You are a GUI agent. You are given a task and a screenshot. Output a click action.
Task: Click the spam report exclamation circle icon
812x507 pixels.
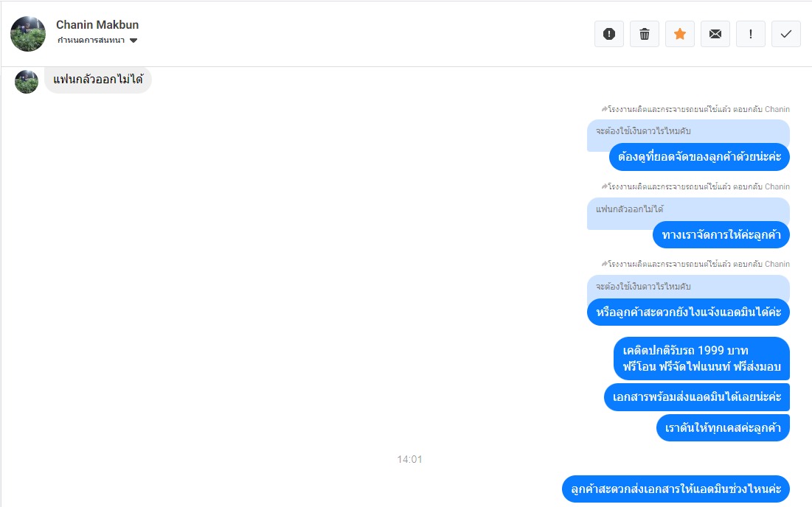point(609,34)
